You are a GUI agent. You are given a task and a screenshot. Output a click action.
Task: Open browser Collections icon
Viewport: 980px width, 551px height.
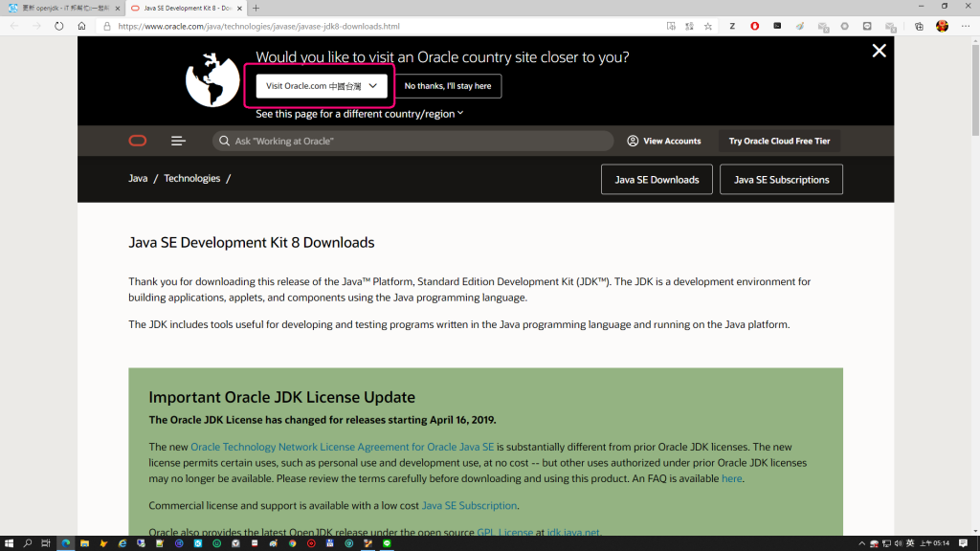coord(919,26)
